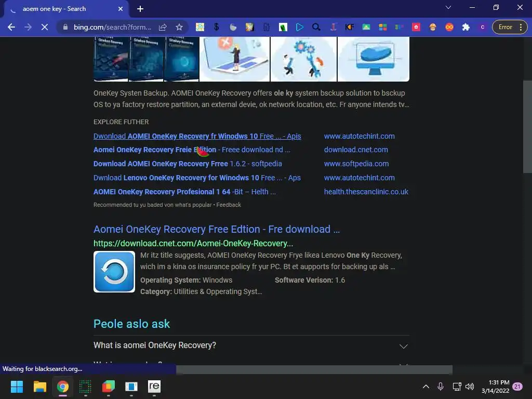Click the Chrome taskbar icon
Image resolution: width=532 pixels, height=399 pixels.
(x=63, y=387)
